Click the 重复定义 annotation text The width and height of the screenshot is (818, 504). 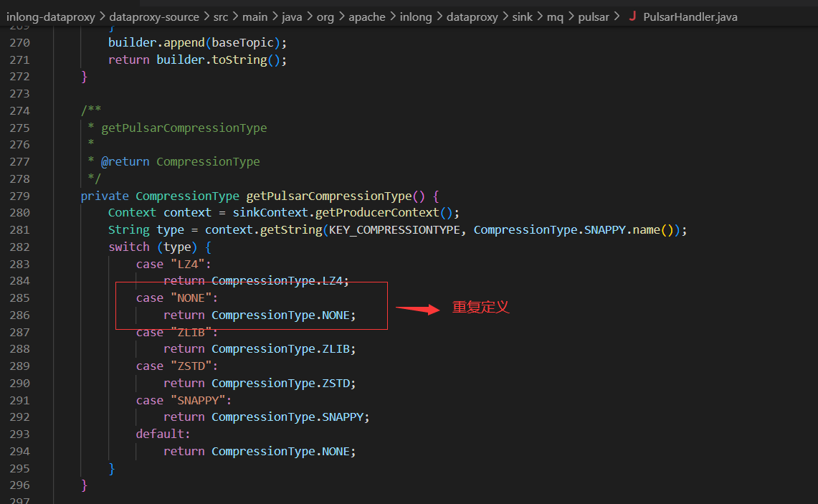coord(482,307)
